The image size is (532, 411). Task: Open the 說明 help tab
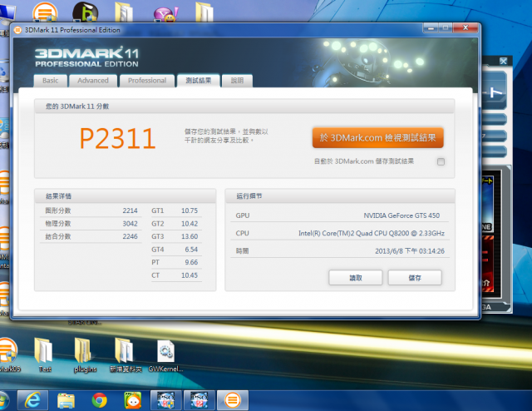237,81
